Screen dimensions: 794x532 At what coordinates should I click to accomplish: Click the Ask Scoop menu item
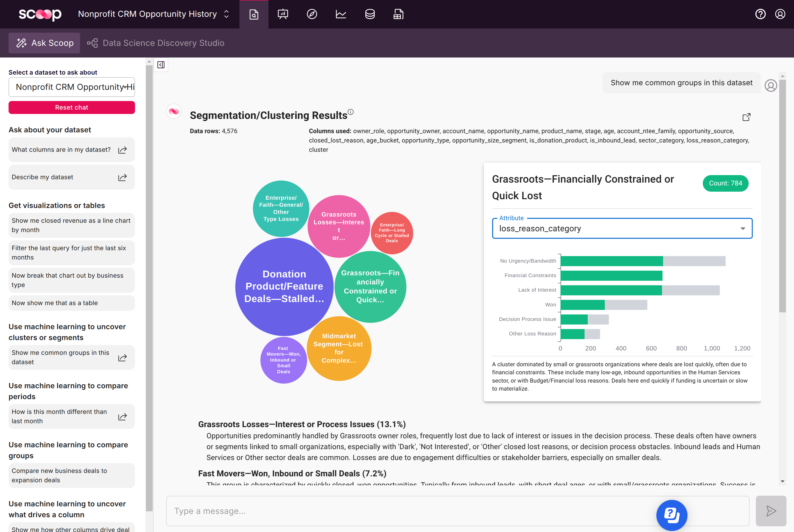click(x=44, y=43)
